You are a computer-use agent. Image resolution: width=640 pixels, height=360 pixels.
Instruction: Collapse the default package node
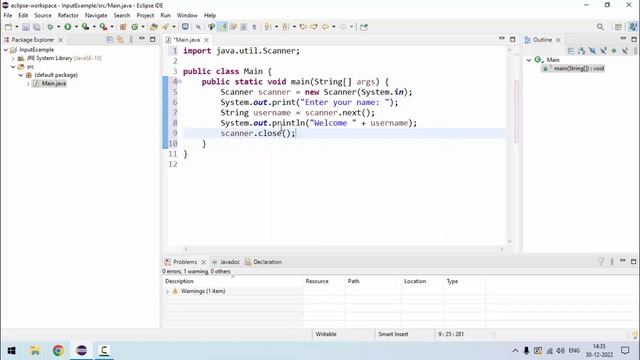pyautogui.click(x=20, y=75)
